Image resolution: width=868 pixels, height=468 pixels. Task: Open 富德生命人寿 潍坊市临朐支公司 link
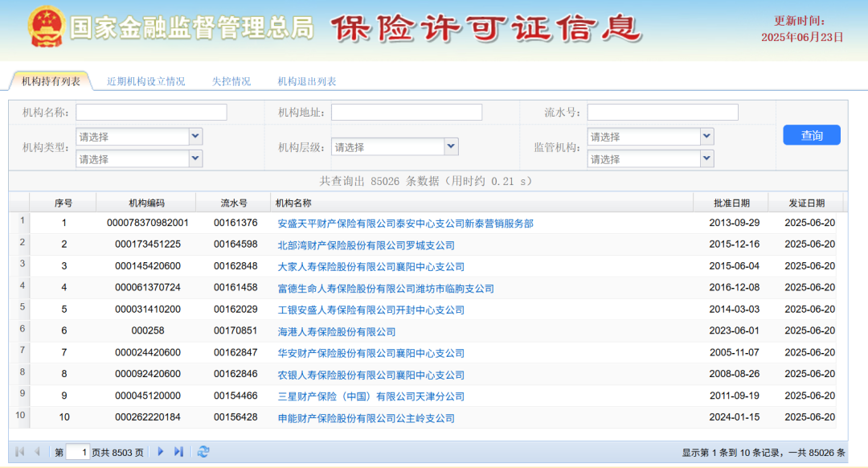click(386, 288)
